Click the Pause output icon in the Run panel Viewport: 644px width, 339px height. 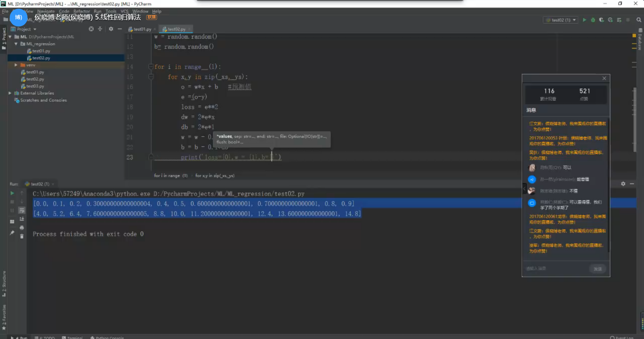pos(12,211)
